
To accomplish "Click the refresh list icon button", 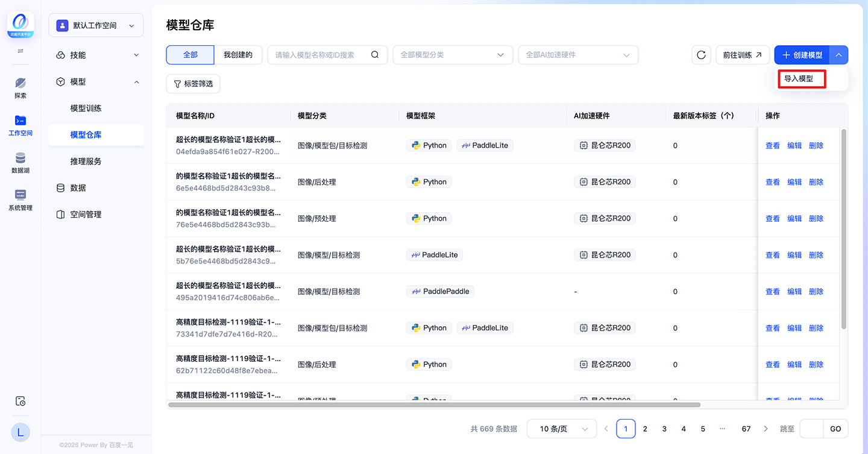I will 701,55.
